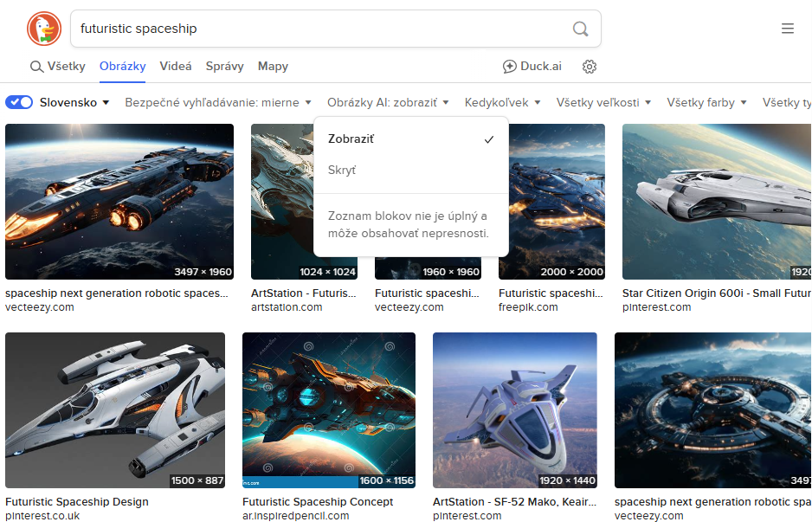Screen dimensions: 812x522
Task: Click the Futuristic Spaceship Concept title link
Action: (x=318, y=502)
